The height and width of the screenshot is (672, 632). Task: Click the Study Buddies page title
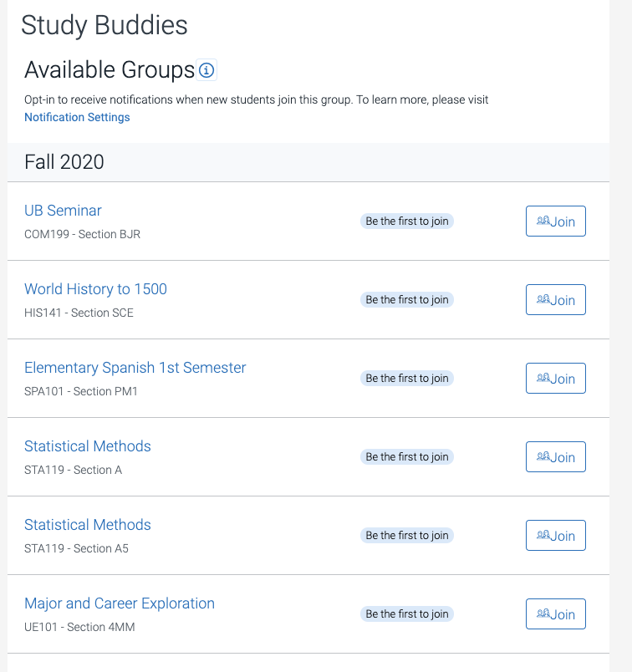click(x=104, y=25)
